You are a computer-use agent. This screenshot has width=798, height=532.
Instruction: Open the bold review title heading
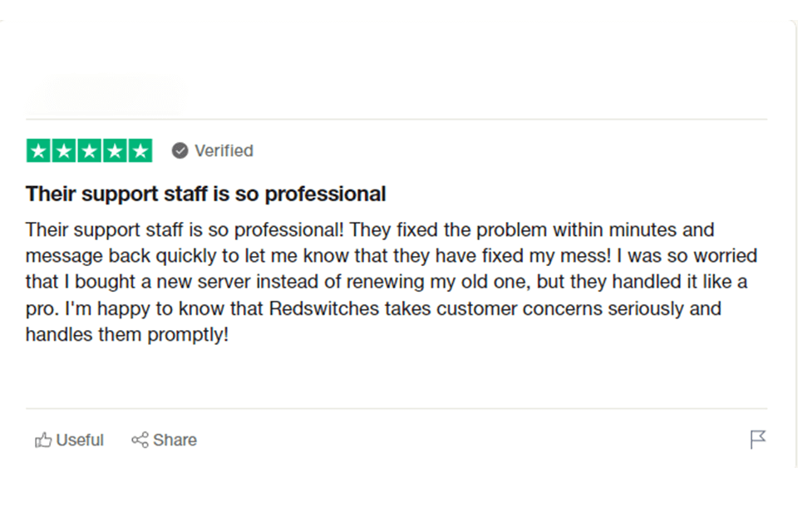pyautogui.click(x=205, y=194)
